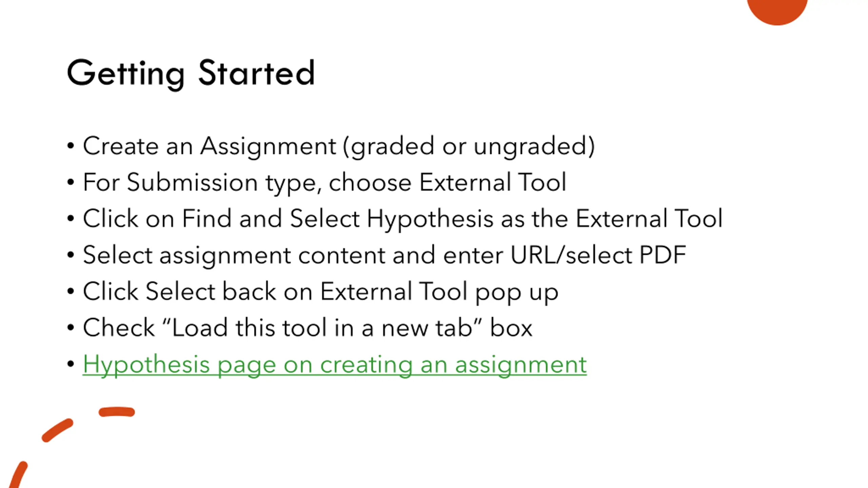Click the diagonal orange dash in the middle of the arc
The height and width of the screenshot is (488, 868).
[x=57, y=430]
